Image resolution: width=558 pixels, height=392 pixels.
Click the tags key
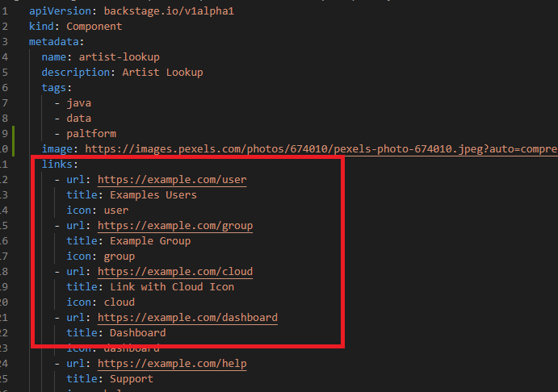pos(54,88)
